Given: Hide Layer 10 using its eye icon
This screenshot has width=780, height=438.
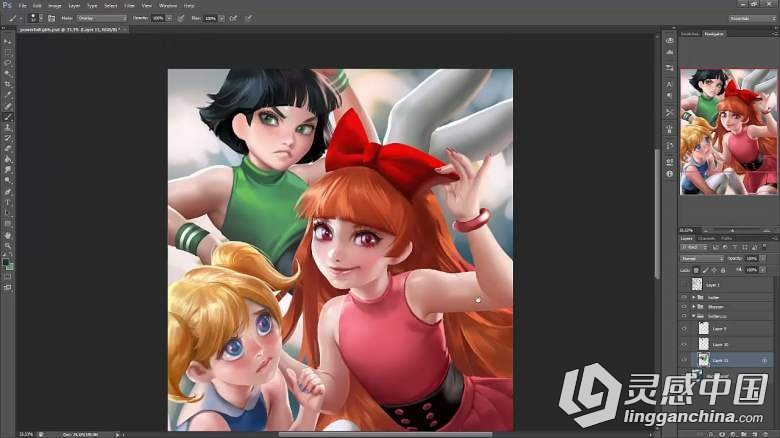Looking at the screenshot, I should [x=684, y=344].
